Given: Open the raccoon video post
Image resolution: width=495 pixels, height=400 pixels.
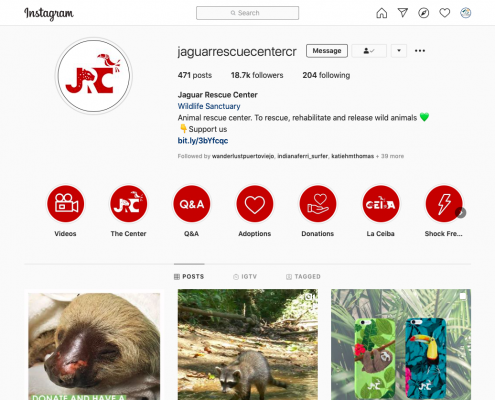Looking at the screenshot, I should coord(248,345).
